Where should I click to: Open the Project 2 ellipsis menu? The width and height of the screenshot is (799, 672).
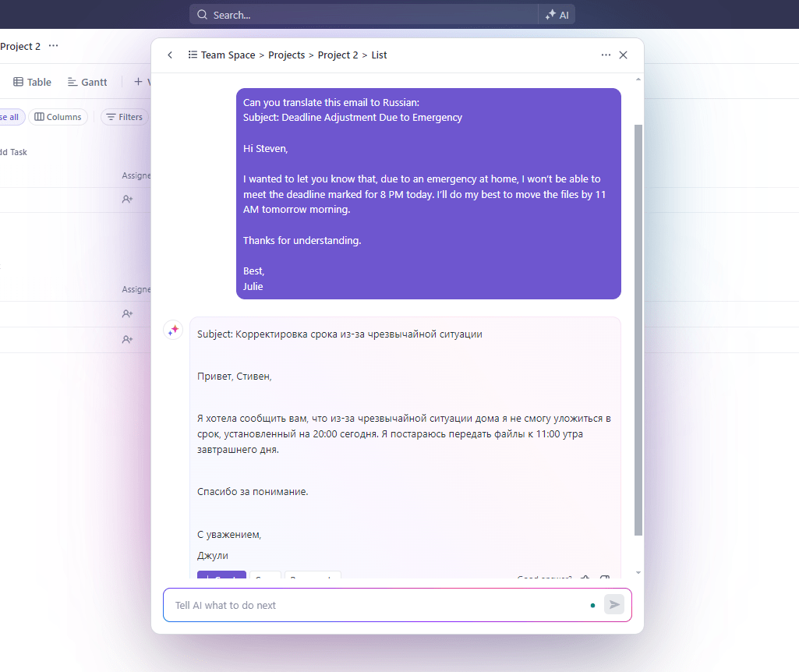(54, 46)
